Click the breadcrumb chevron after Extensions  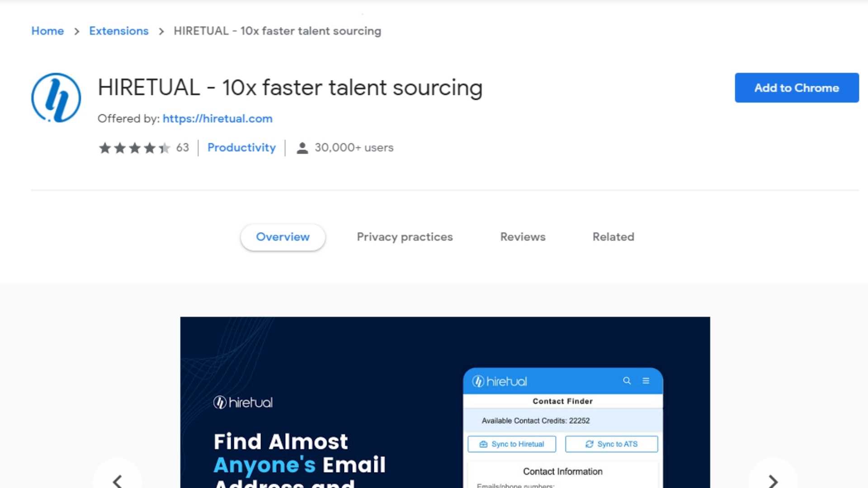(x=161, y=31)
